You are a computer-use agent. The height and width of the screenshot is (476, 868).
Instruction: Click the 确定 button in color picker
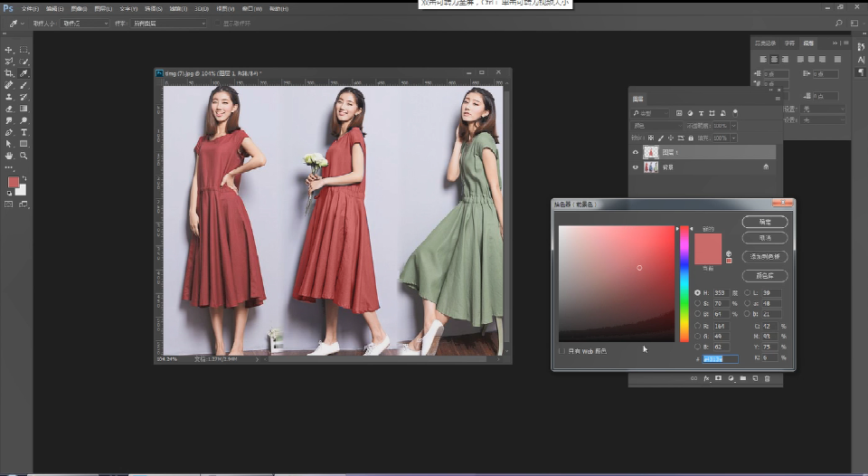click(764, 222)
